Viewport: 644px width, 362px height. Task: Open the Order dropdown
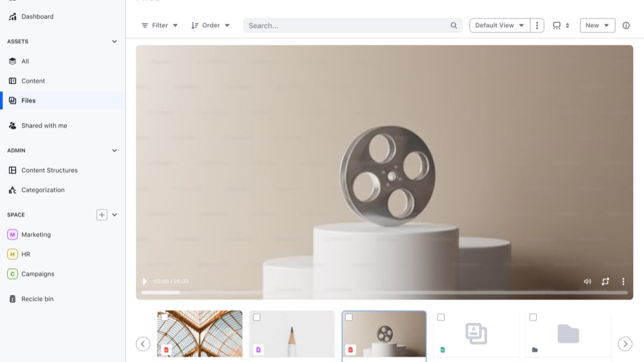click(210, 25)
